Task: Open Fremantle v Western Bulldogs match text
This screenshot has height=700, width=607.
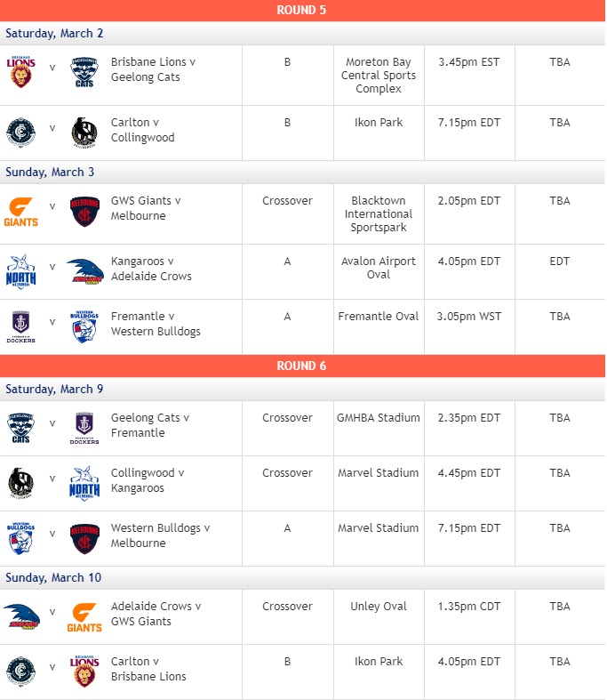Action: [x=156, y=324]
